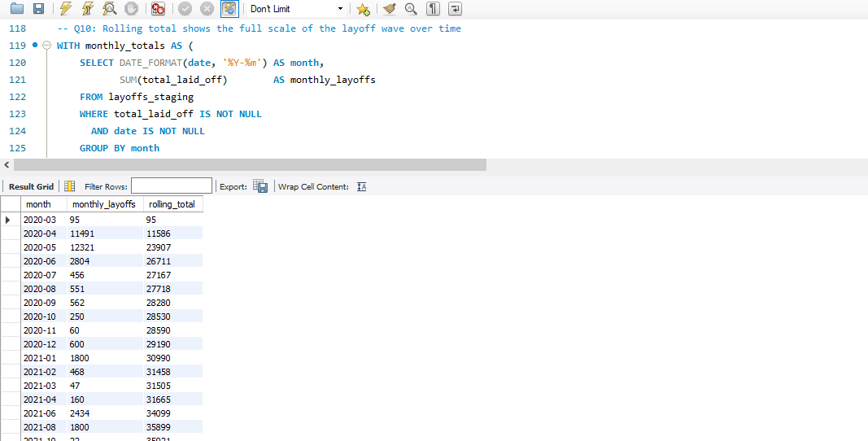This screenshot has height=441, width=868.
Task: Export the recordset with the Export icon
Action: pyautogui.click(x=260, y=186)
